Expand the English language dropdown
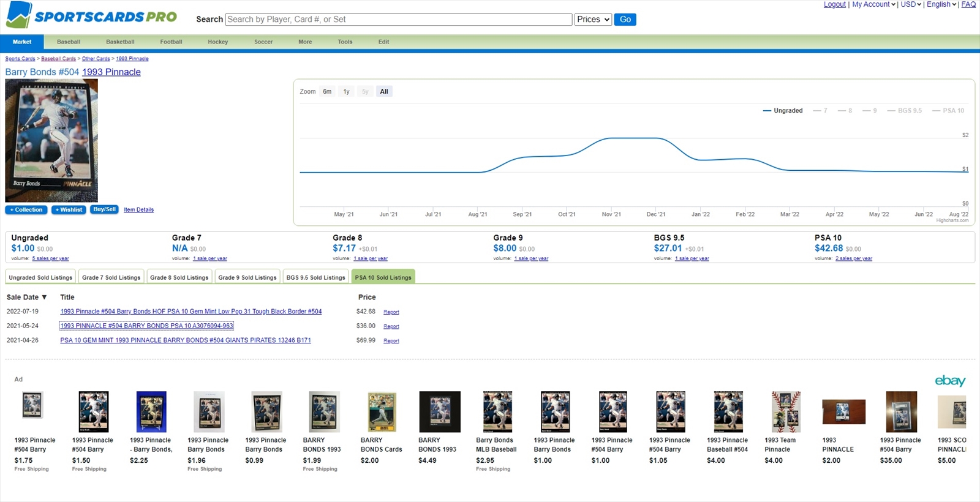980x502 pixels. (x=941, y=4)
